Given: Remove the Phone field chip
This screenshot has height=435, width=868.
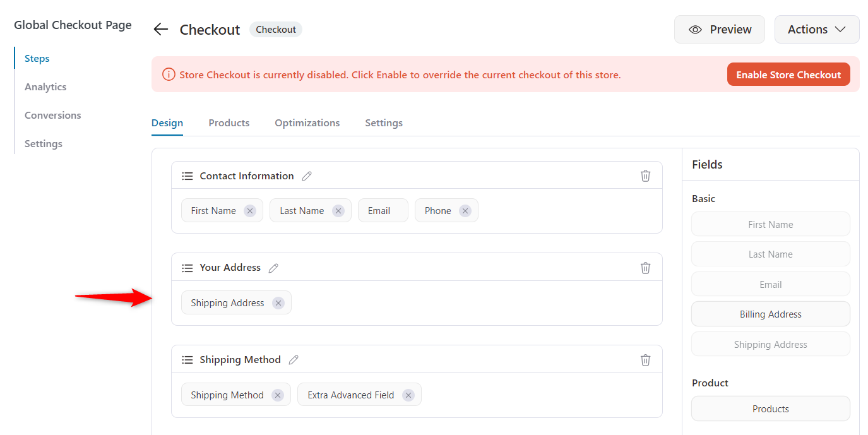Looking at the screenshot, I should 465,211.
